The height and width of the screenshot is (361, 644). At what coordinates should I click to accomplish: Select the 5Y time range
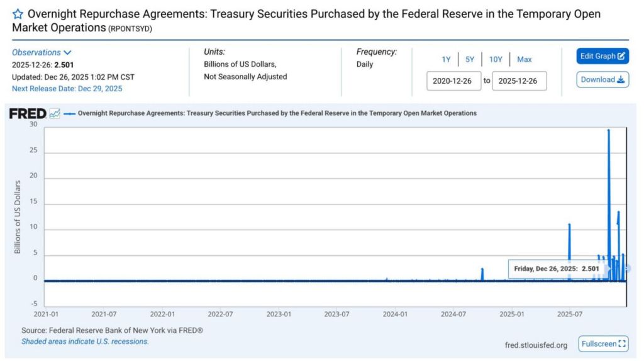coord(470,60)
